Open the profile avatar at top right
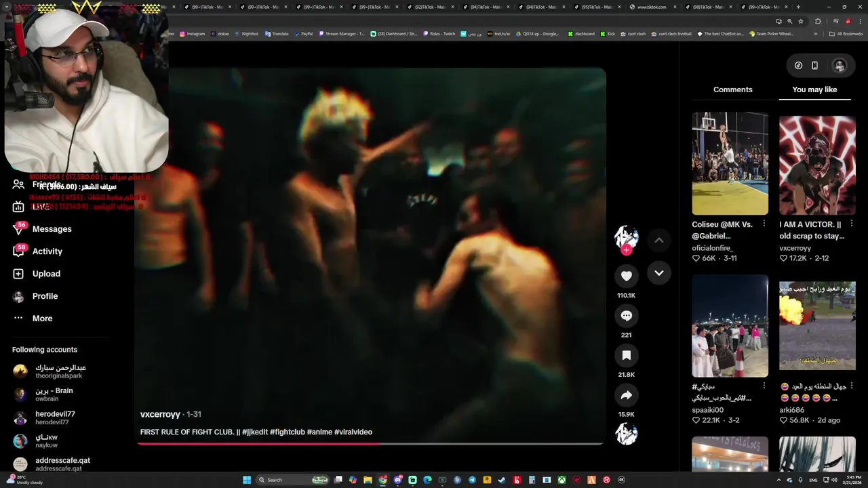The height and width of the screenshot is (488, 868). [x=840, y=66]
